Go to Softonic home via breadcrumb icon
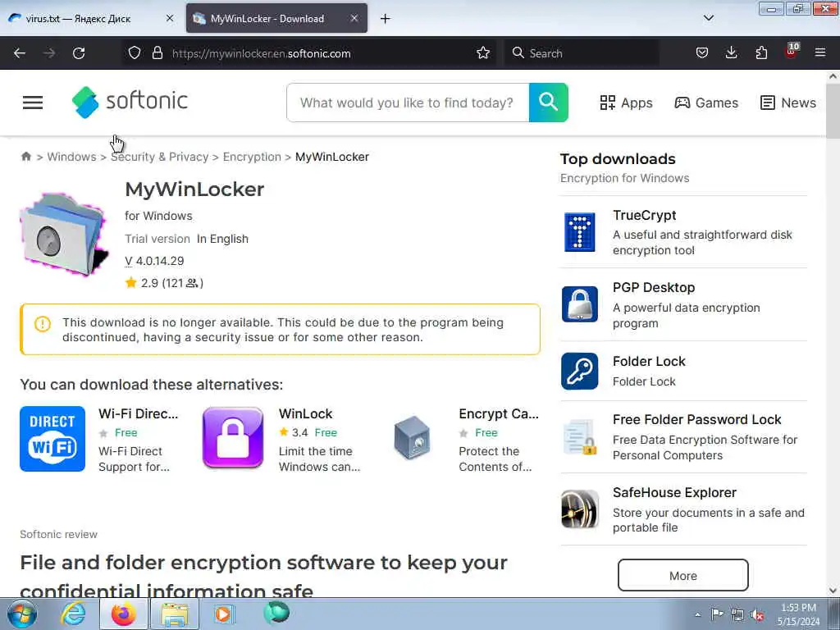Viewport: 840px width, 630px height. [25, 157]
